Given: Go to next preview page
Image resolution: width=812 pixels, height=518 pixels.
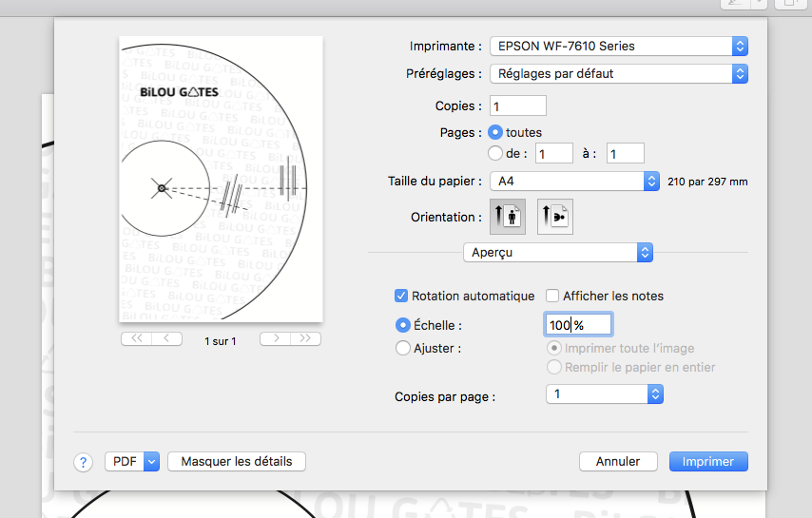Looking at the screenshot, I should pyautogui.click(x=275, y=338).
